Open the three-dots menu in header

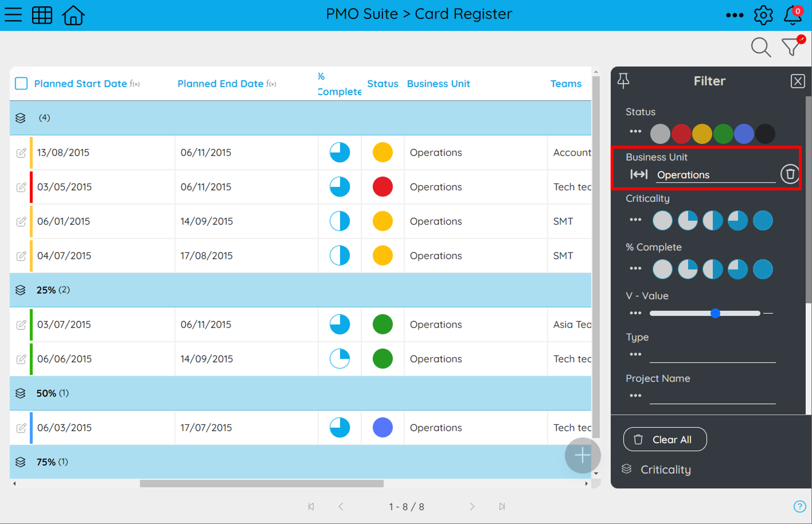[x=734, y=15]
